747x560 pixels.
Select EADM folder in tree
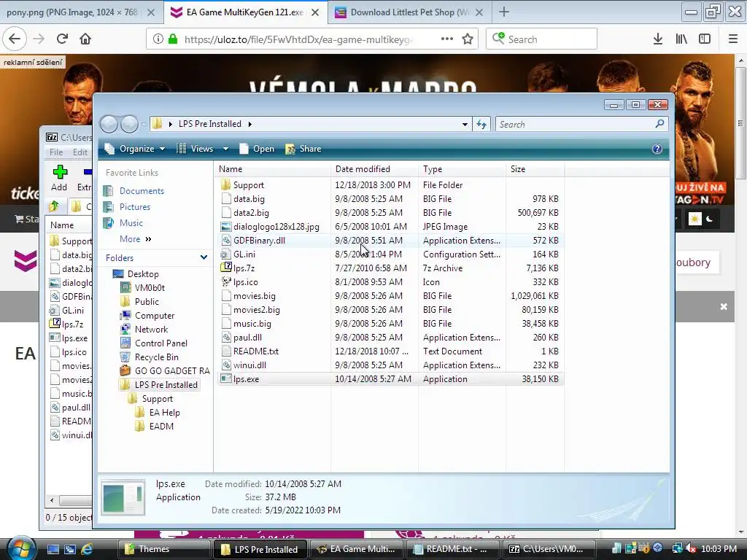click(x=161, y=427)
